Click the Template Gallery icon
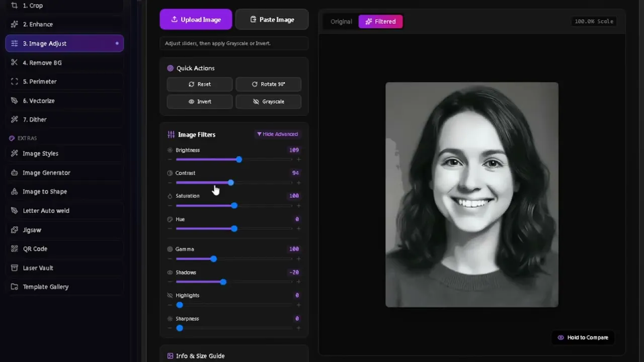The height and width of the screenshot is (362, 644). (14, 287)
